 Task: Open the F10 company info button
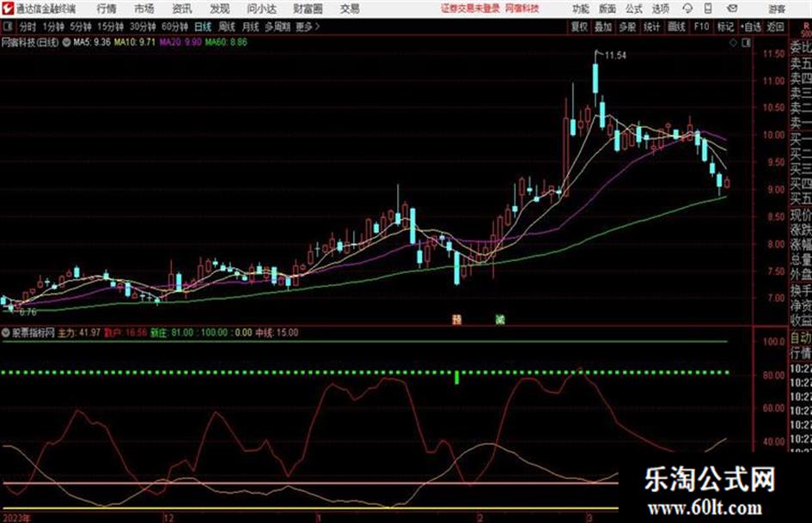click(x=701, y=27)
